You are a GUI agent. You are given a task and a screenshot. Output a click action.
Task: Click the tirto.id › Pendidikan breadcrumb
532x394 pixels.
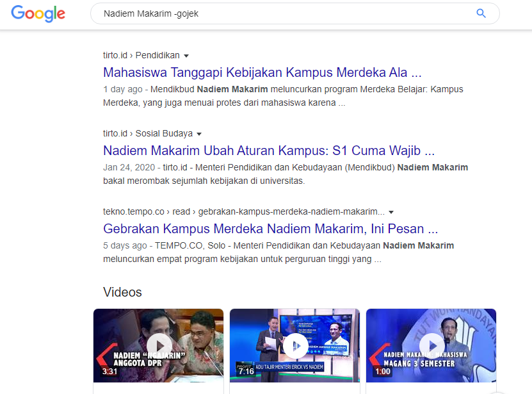click(x=141, y=56)
